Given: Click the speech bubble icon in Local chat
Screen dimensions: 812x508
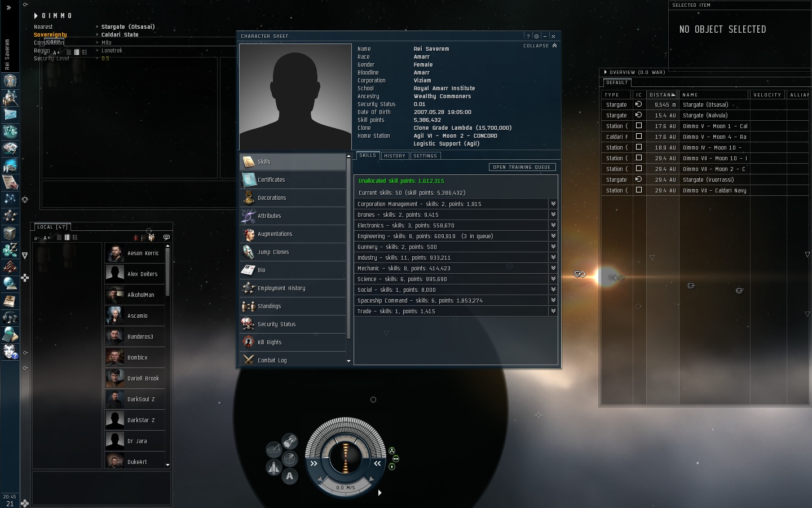Looking at the screenshot, I should pos(166,237).
